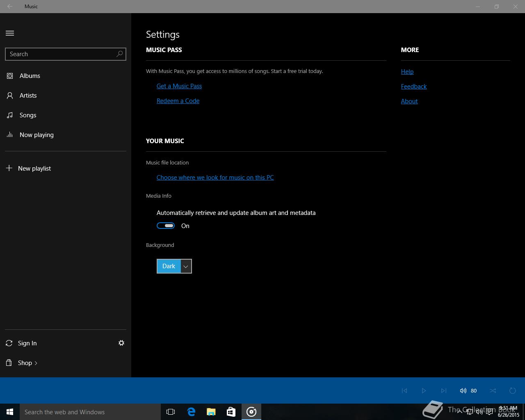Click the Shop chevron arrow
Screen dimensions: 525x420
click(x=36, y=363)
